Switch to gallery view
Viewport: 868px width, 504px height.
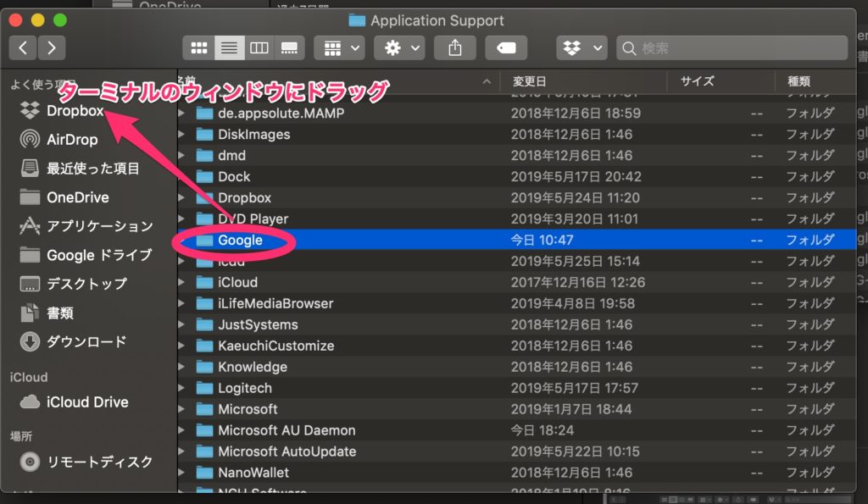point(290,48)
